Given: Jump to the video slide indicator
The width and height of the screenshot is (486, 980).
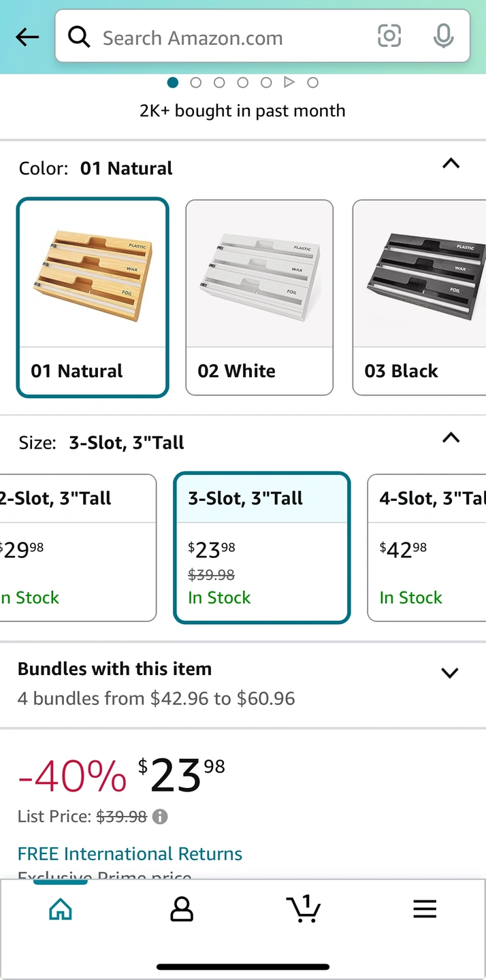Looking at the screenshot, I should (x=289, y=82).
